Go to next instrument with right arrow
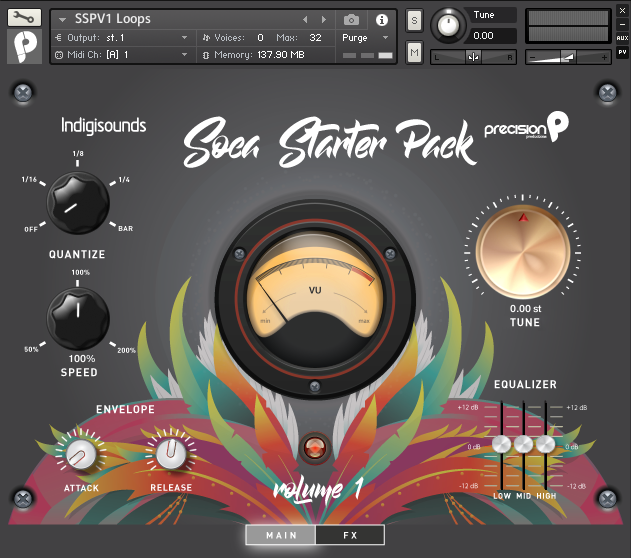 coord(323,19)
